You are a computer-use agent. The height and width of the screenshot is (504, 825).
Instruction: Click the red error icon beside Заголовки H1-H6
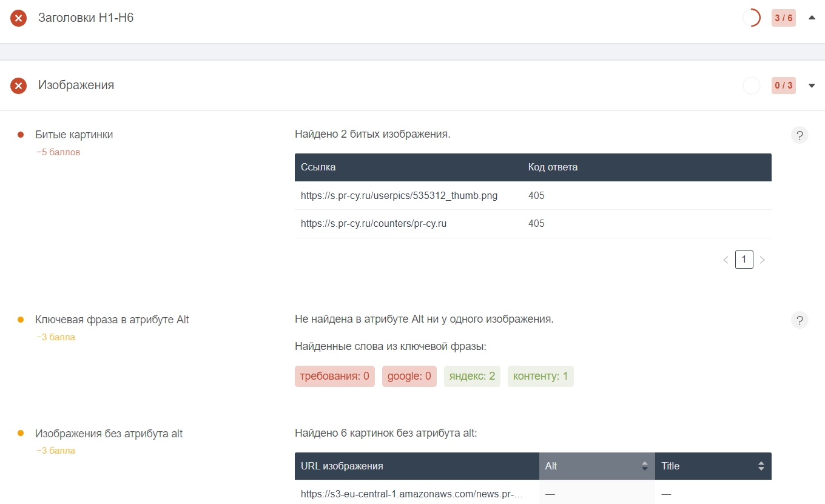19,18
